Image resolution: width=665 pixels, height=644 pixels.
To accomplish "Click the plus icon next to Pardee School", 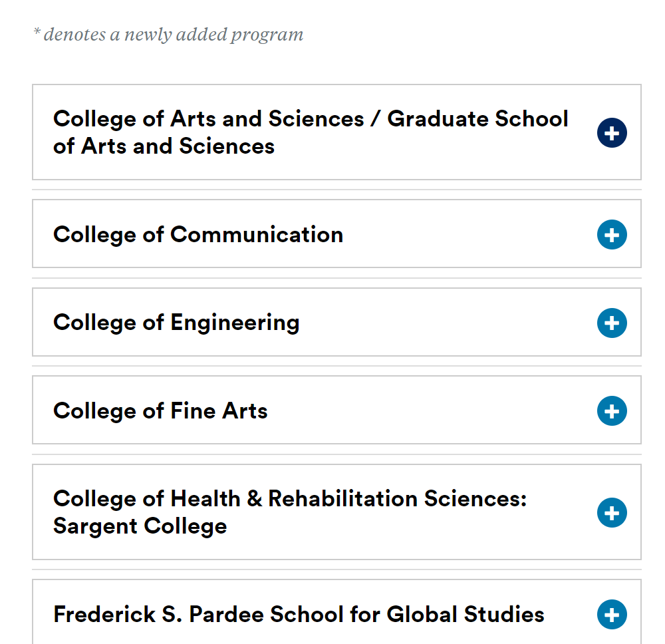I will coord(612,614).
